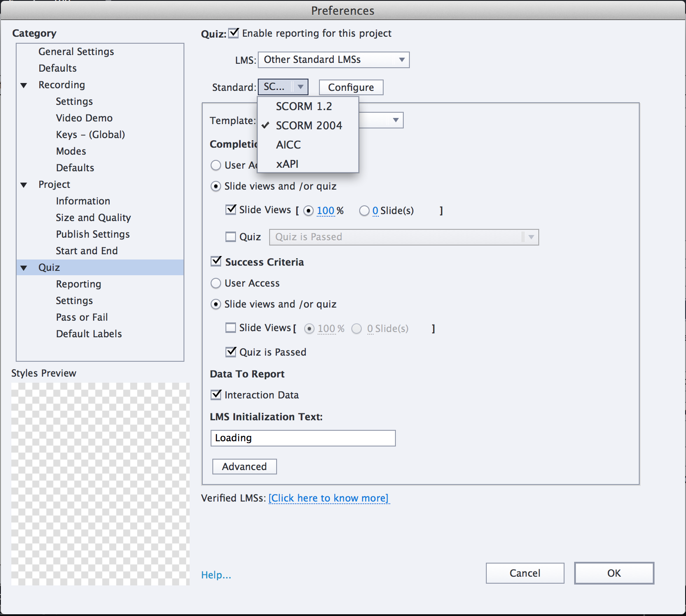Screen dimensions: 686x616
Task: Click into the LMS Initialization Text field
Action: [303, 438]
